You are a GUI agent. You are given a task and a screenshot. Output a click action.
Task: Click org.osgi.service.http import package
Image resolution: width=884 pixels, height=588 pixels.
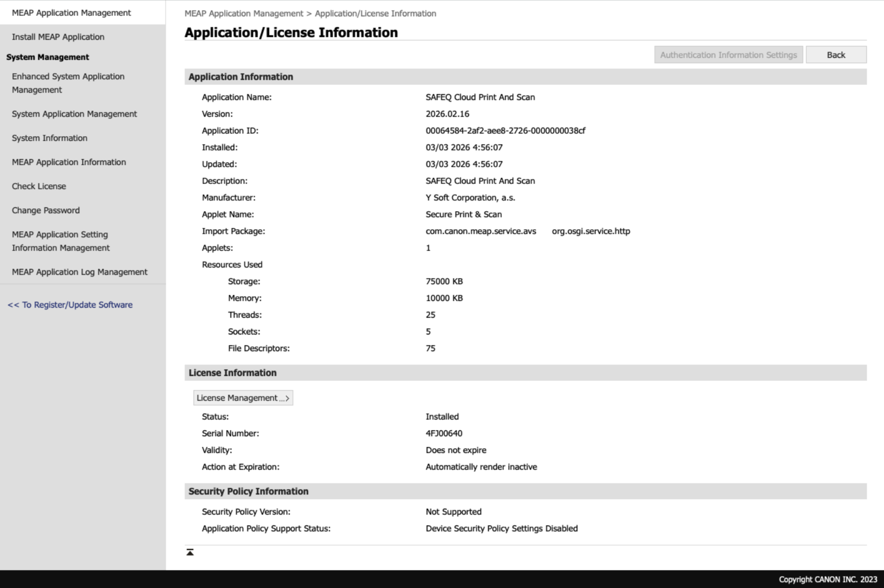pos(591,231)
